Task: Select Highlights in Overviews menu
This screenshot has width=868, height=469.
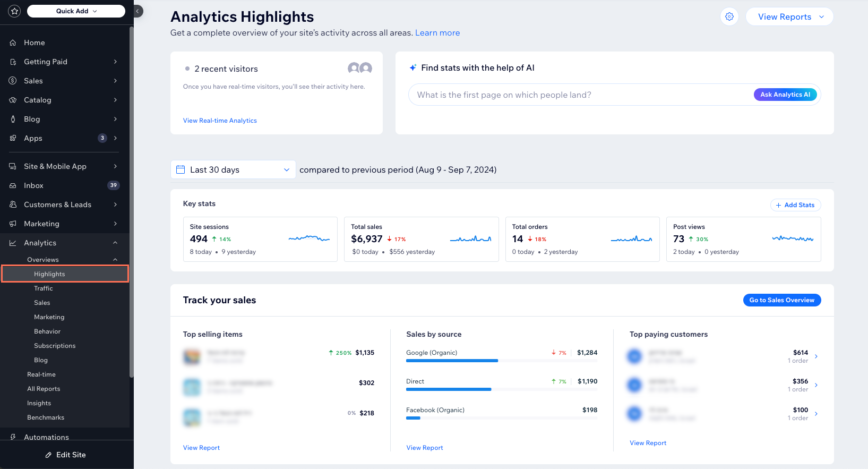Action: click(65, 274)
